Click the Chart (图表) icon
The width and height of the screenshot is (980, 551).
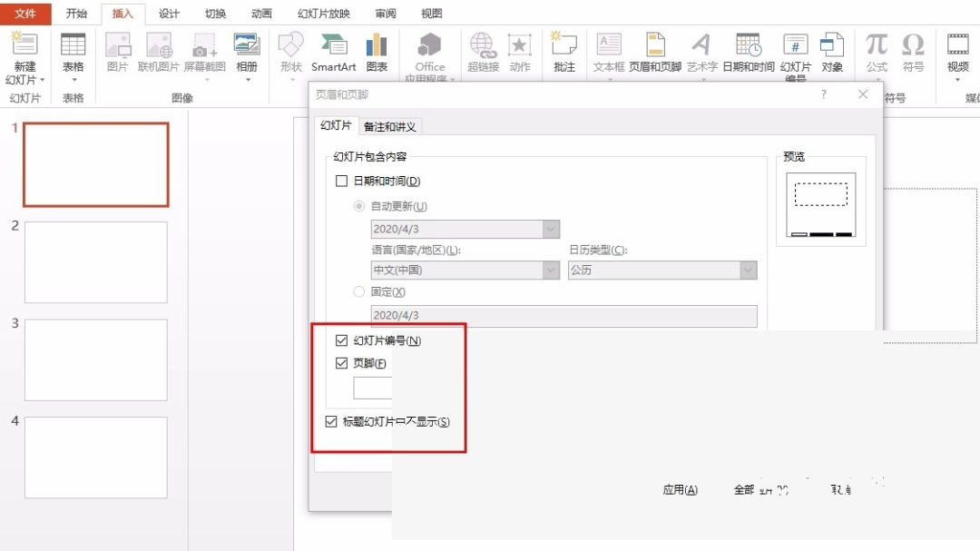click(377, 45)
